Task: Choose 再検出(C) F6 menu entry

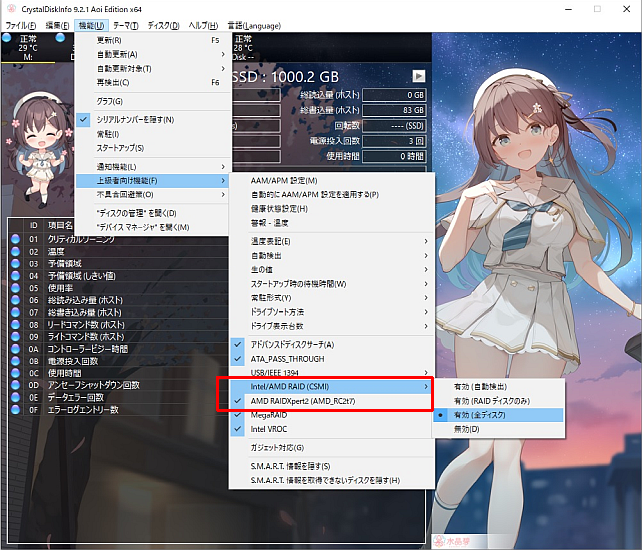Action: click(x=153, y=82)
